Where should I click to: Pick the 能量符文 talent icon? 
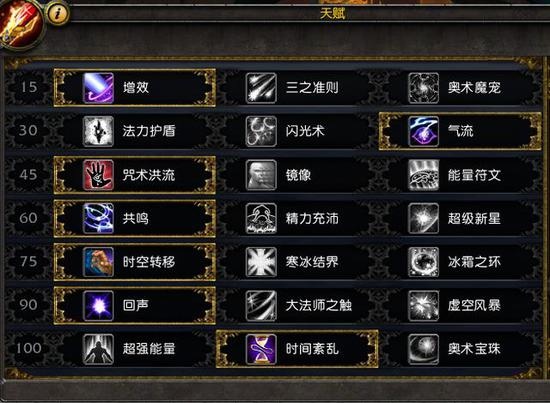pyautogui.click(x=423, y=175)
